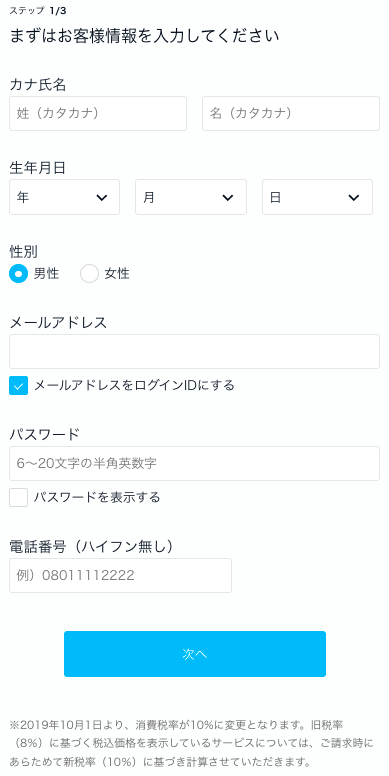Screen dimensions: 389x776
Task: Focus the 名（カタカナ）input field
Action: [291, 113]
